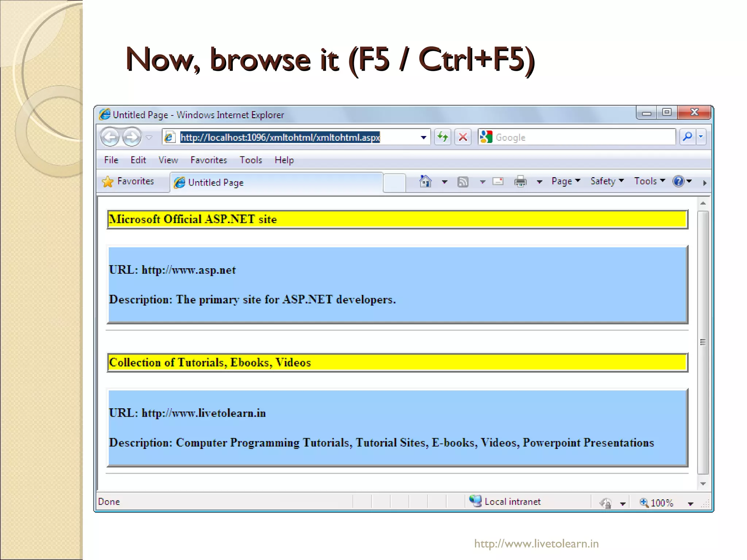747x560 pixels.
Task: Click the Internet Explorer title bar icon
Action: 105,114
